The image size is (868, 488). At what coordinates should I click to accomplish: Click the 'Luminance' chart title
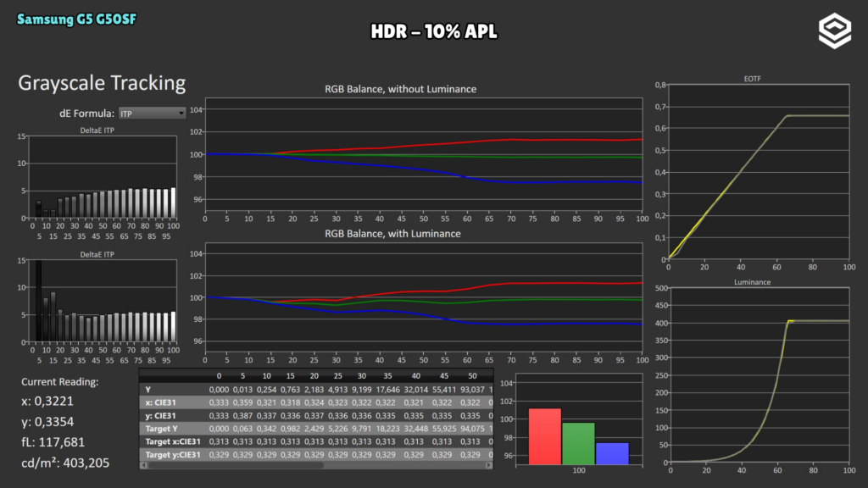click(x=752, y=282)
